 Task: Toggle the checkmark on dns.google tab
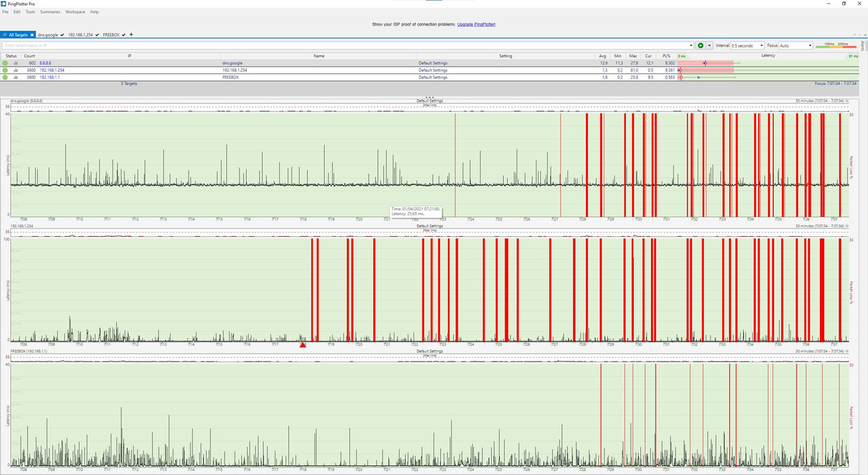click(x=62, y=35)
